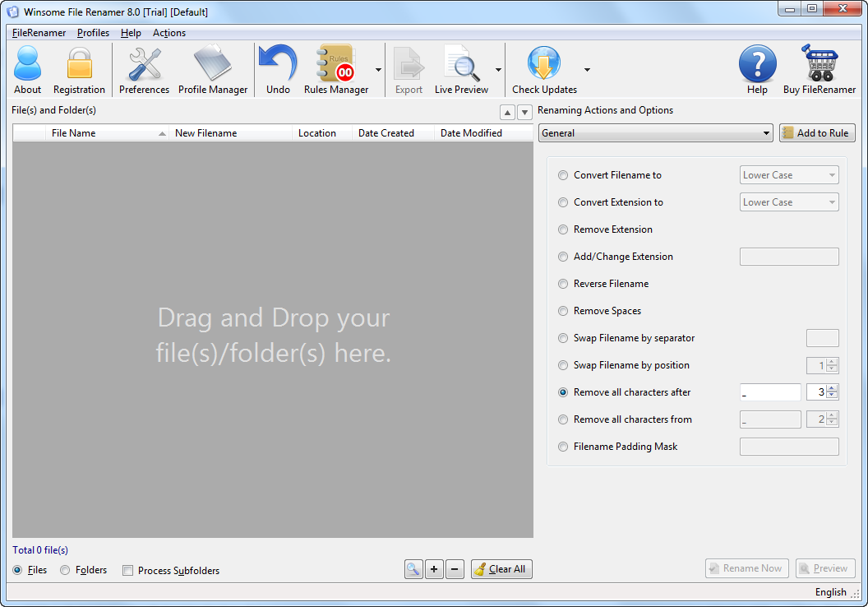Sort by Date Modified column header

484,133
